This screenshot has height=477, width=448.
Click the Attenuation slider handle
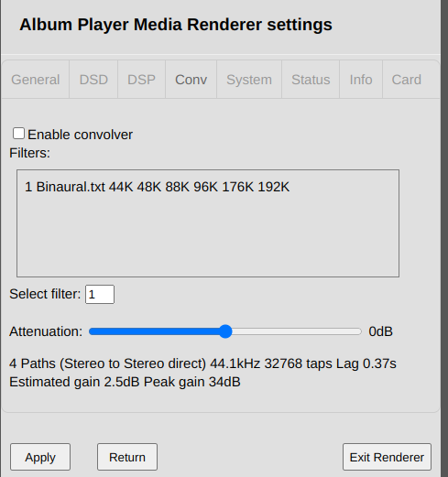pyautogui.click(x=225, y=331)
